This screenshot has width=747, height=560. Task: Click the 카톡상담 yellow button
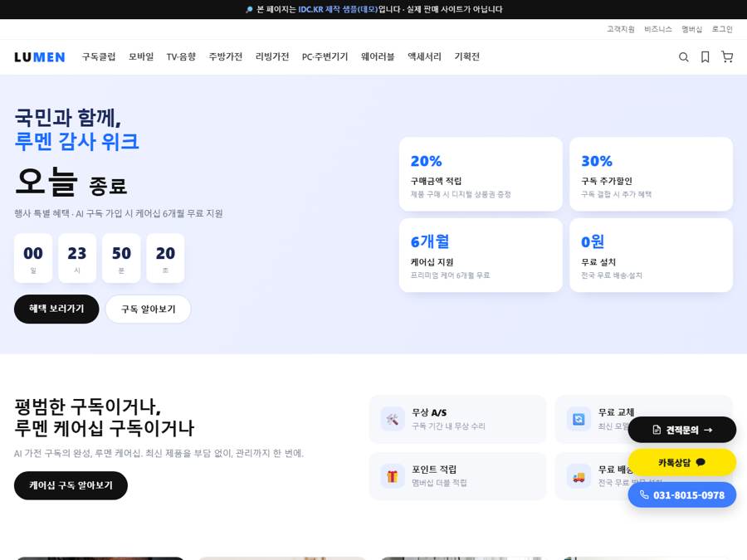point(682,462)
